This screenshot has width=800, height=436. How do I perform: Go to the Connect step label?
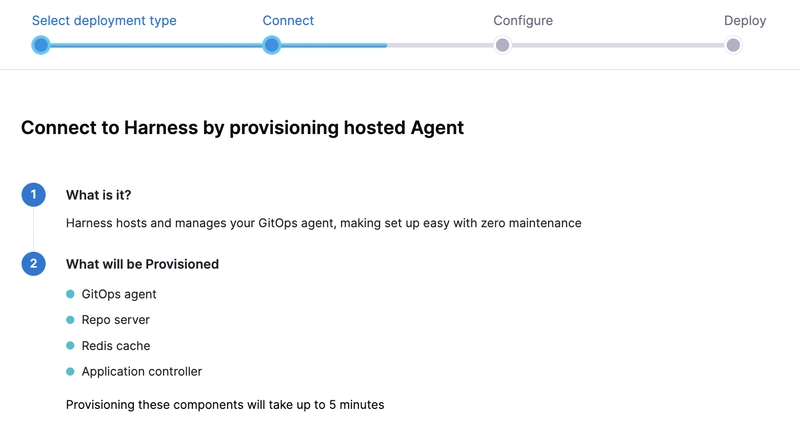[x=288, y=20]
